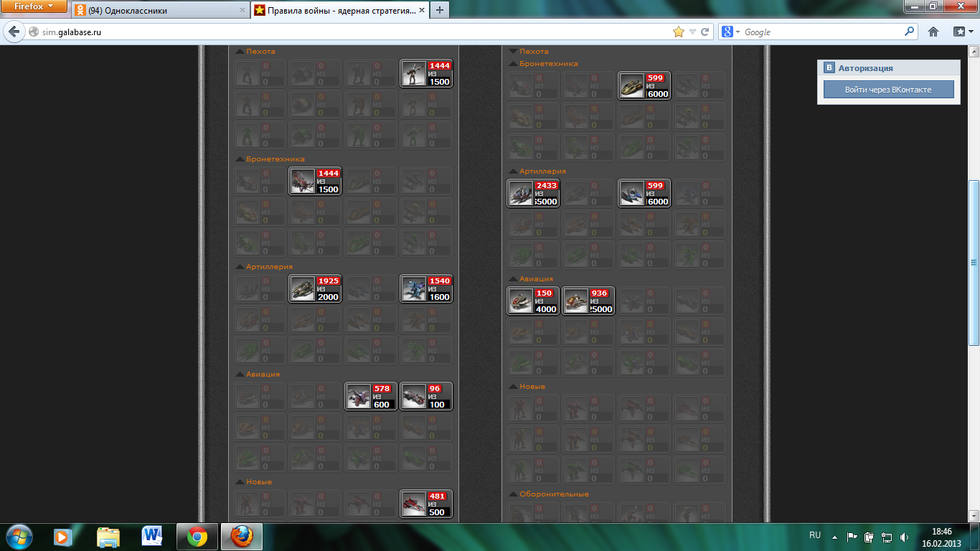Open the Google search engine dropdown
Screen dimensions: 980x551
731,32
